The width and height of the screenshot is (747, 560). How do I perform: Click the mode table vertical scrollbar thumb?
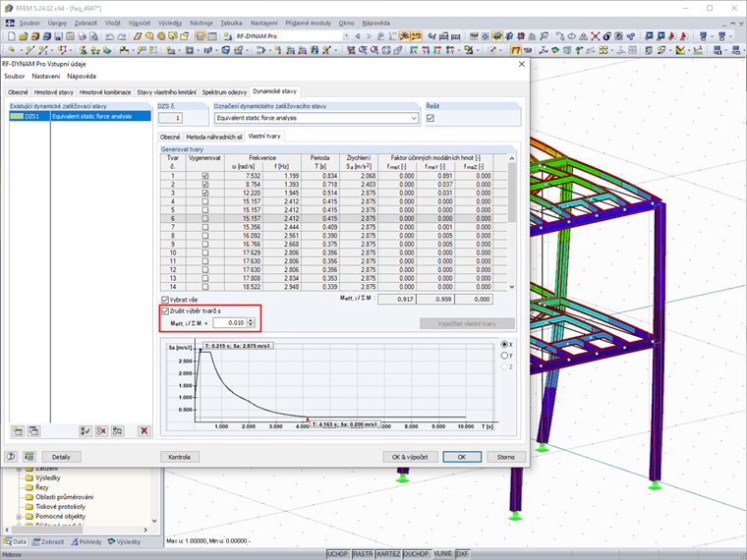(x=512, y=192)
